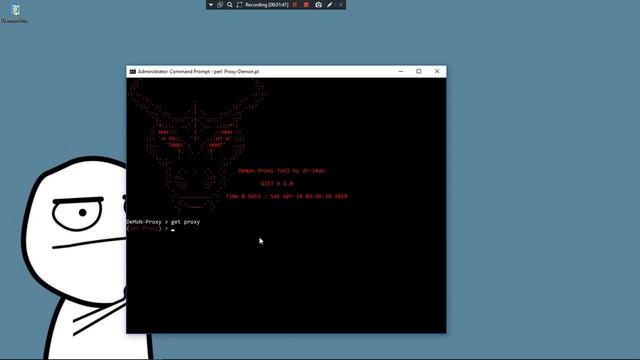Screen dimensions: 640x360
Task: Click the DeMoN-Proxy prompt text
Action: tap(144, 222)
